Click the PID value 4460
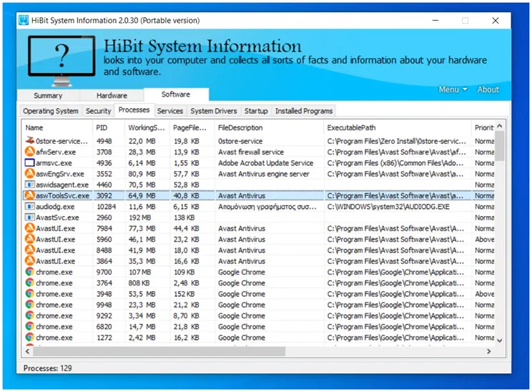The image size is (532, 392). tap(104, 185)
